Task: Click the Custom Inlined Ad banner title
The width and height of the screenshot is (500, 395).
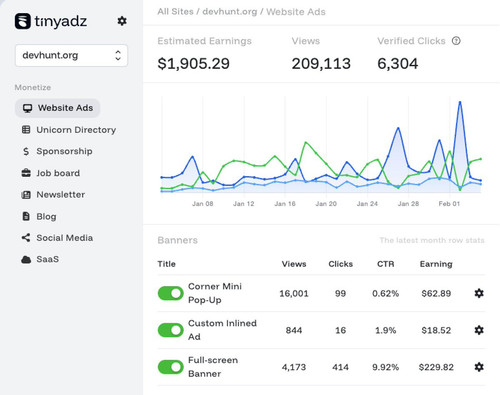Action: click(222, 330)
